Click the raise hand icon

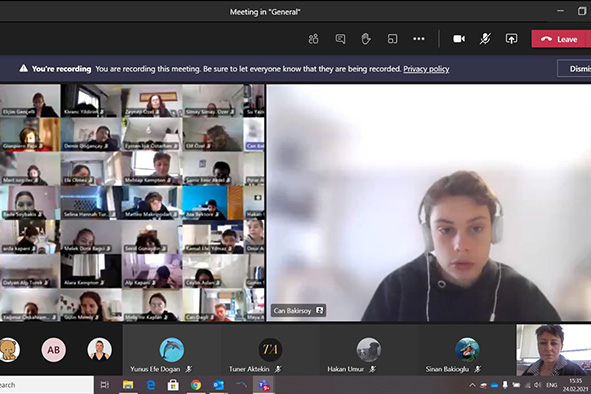click(x=366, y=39)
